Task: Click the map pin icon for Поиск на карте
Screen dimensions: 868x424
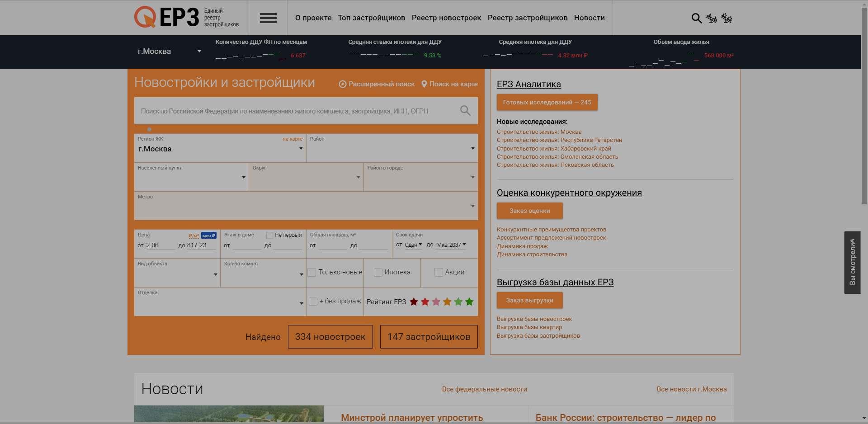Action: click(424, 84)
